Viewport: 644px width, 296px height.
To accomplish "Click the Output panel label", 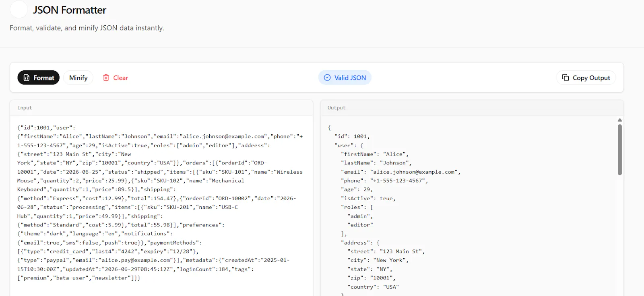I will pos(336,108).
